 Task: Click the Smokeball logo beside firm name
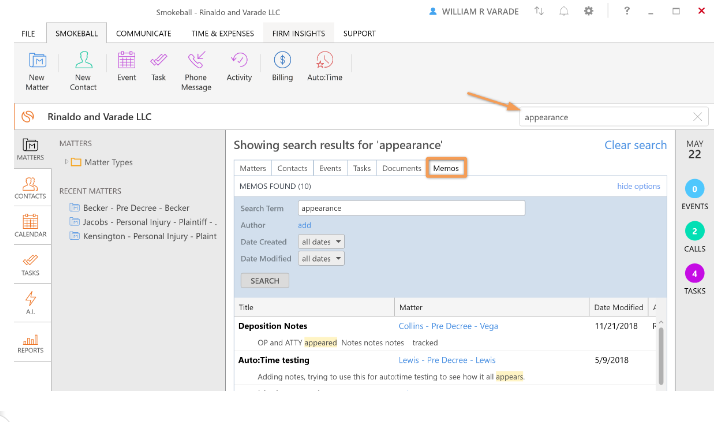(x=28, y=117)
